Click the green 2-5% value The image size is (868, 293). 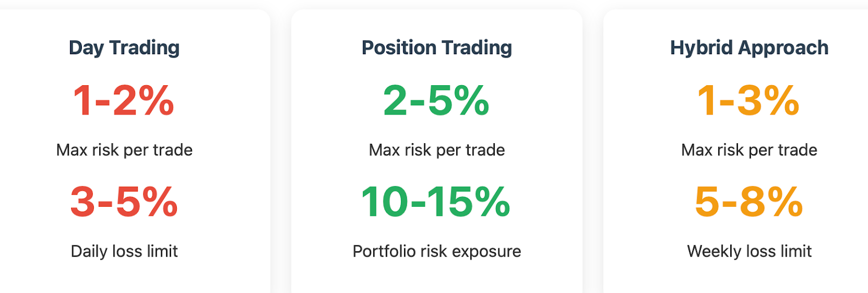(x=436, y=101)
